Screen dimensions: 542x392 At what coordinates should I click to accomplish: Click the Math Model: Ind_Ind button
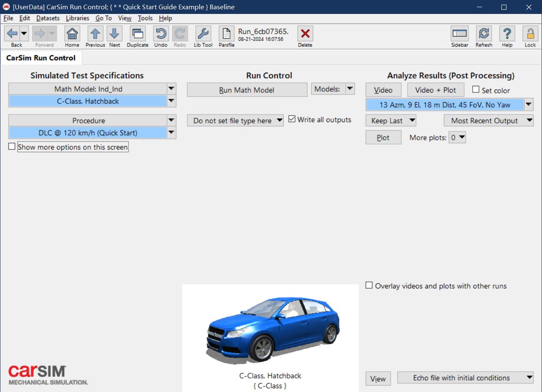pyautogui.click(x=88, y=89)
